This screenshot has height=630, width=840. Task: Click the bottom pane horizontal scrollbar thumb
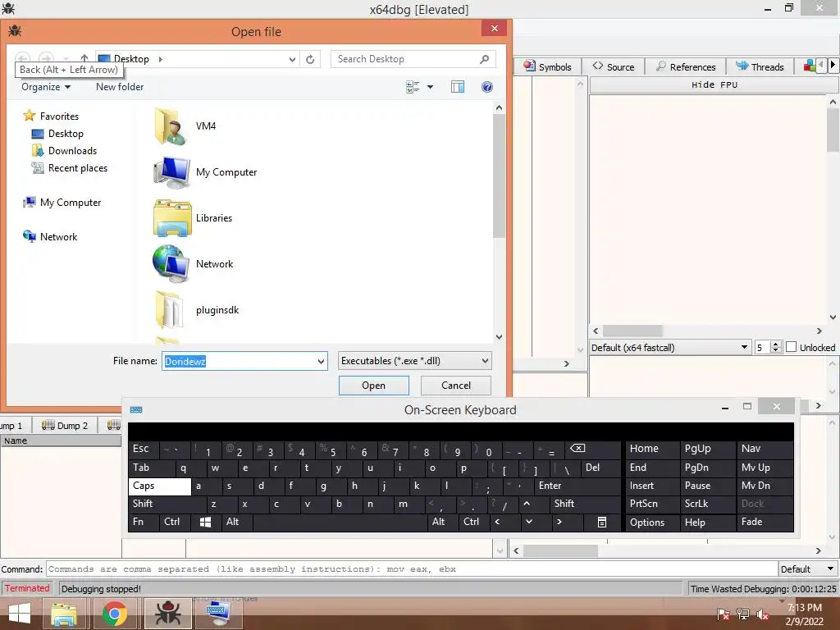pyautogui.click(x=560, y=550)
